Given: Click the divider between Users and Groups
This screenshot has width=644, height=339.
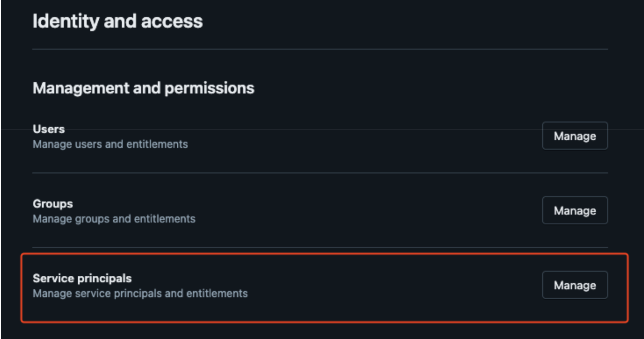Looking at the screenshot, I should coord(320,173).
